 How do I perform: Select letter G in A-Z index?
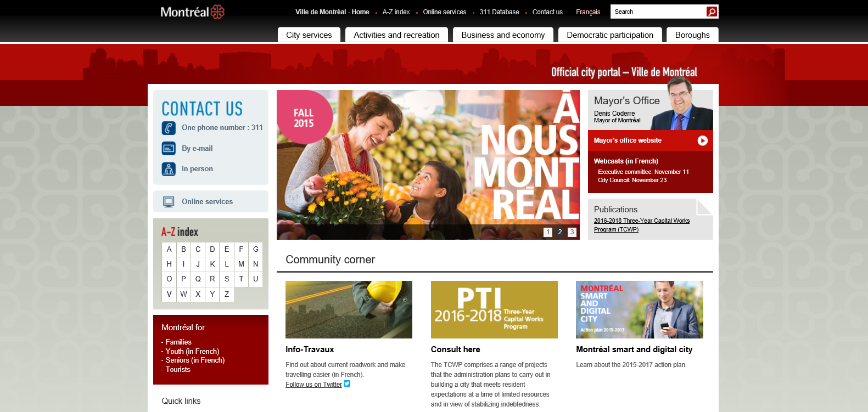256,249
